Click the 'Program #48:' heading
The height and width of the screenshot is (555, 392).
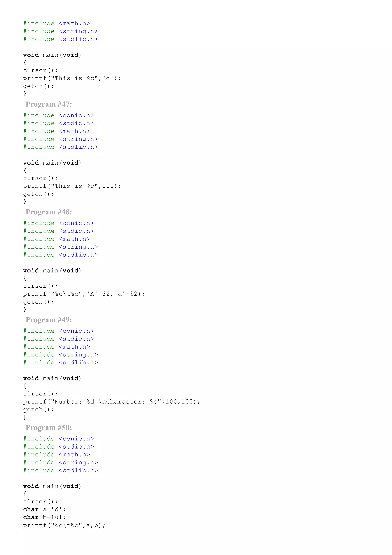tap(49, 212)
